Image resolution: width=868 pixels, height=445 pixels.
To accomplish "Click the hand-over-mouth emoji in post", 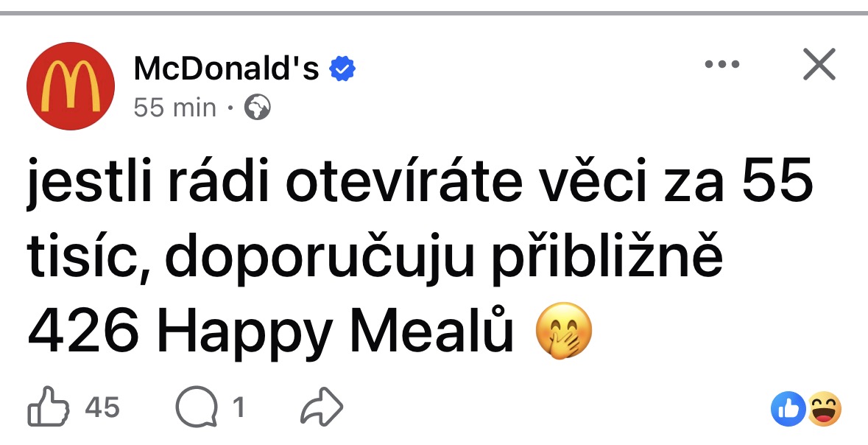I will point(563,331).
